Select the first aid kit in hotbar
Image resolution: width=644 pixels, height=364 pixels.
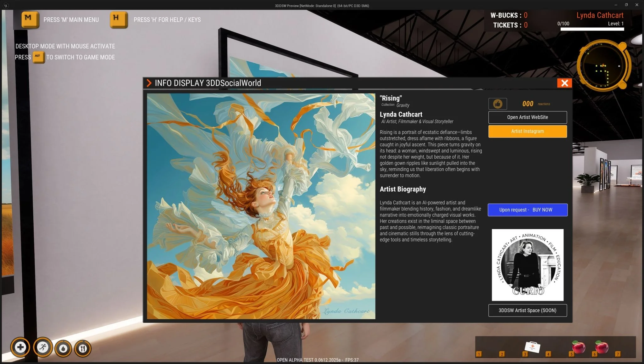(532, 347)
